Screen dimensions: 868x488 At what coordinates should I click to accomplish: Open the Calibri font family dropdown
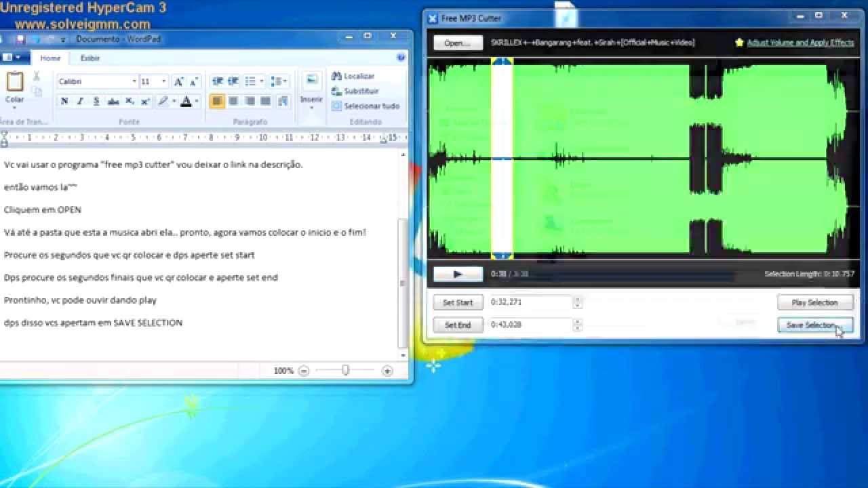tap(134, 81)
